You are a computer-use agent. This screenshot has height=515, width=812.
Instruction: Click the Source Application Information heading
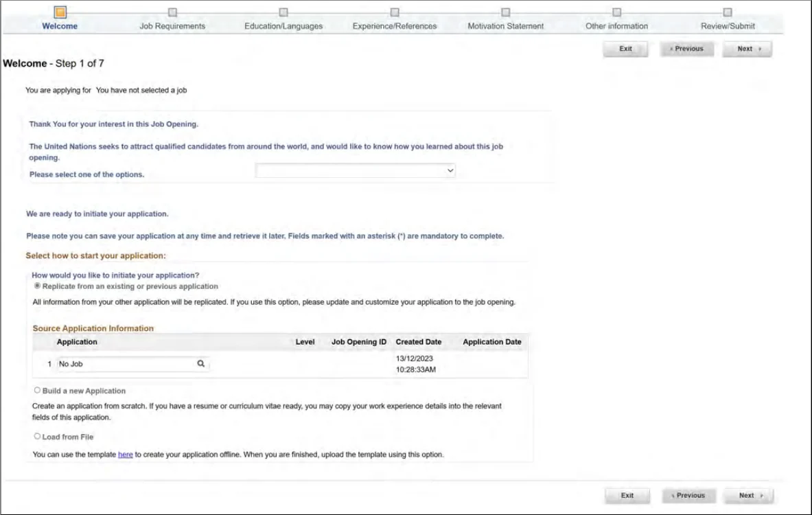(x=93, y=328)
